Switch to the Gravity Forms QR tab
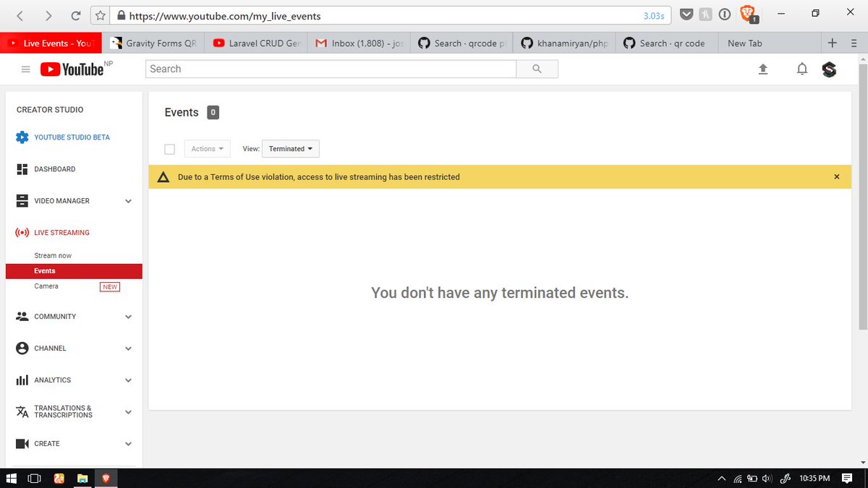This screenshot has width=868, height=488. 153,43
